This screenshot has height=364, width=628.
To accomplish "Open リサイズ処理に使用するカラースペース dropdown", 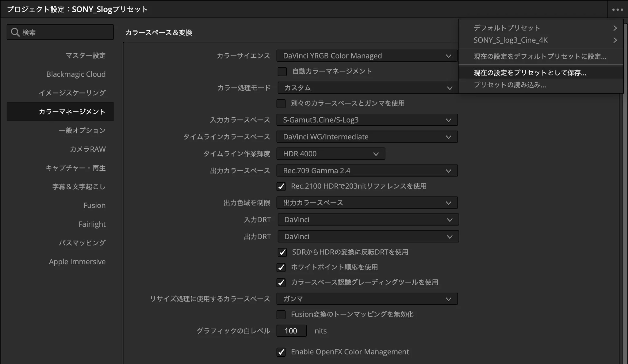I will pos(367,299).
